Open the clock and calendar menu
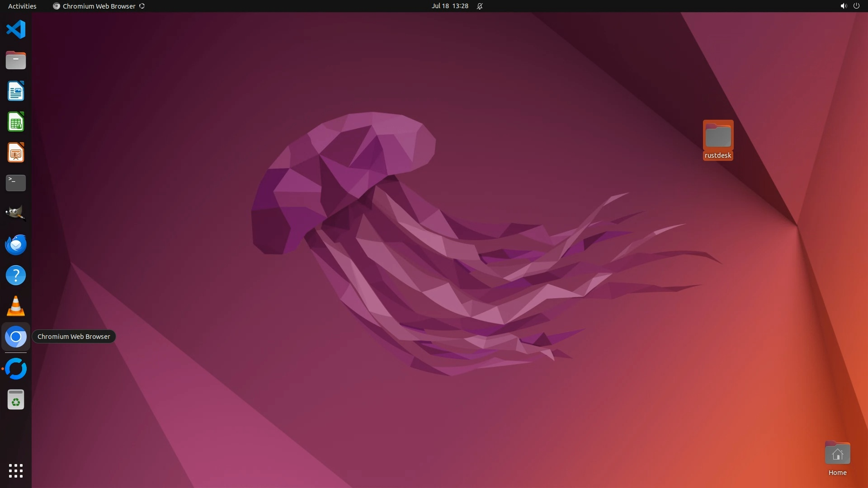Screen dimensions: 868x488 (x=450, y=6)
